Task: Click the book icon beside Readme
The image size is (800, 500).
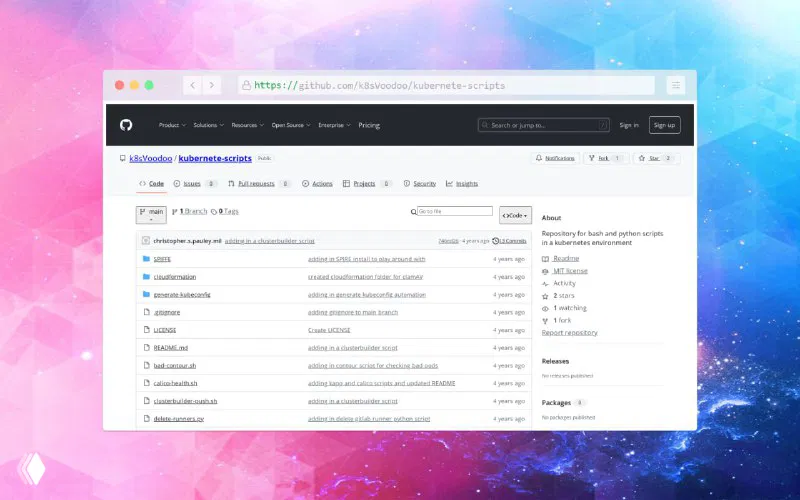Action: [545, 259]
